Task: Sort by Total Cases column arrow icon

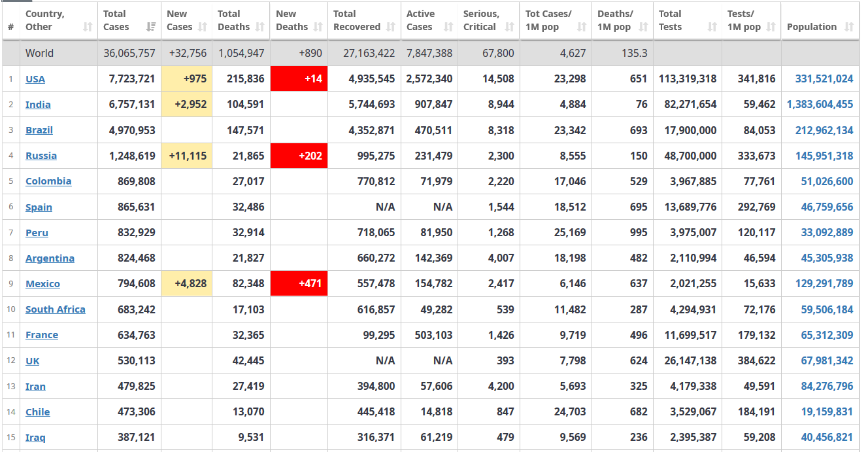Action: point(151,27)
